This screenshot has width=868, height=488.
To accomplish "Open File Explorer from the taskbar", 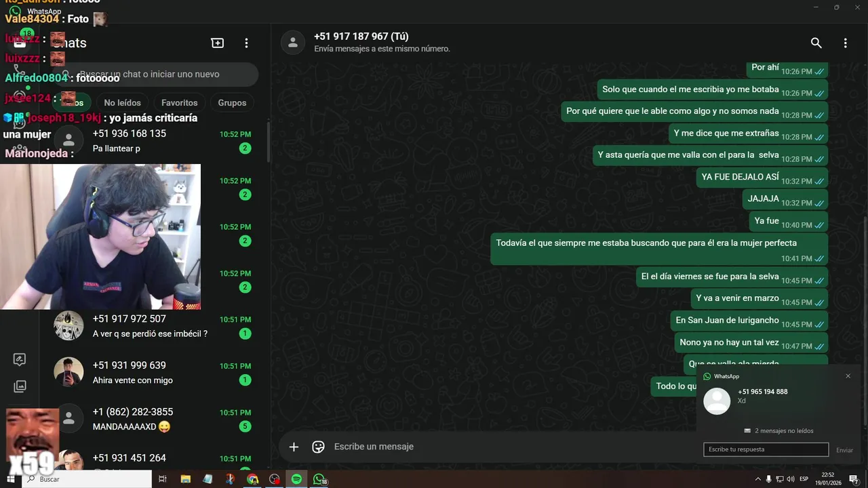I will (x=185, y=479).
